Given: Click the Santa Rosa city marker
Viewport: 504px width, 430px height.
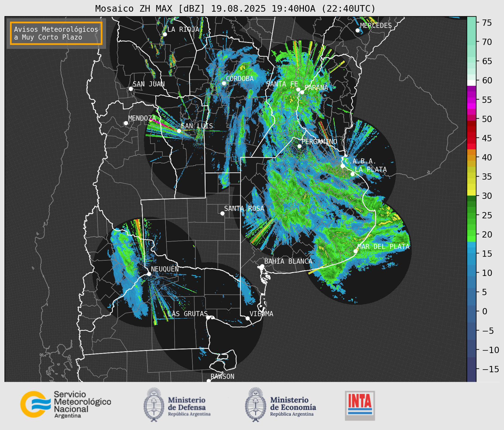Looking at the screenshot, I should pos(222,213).
